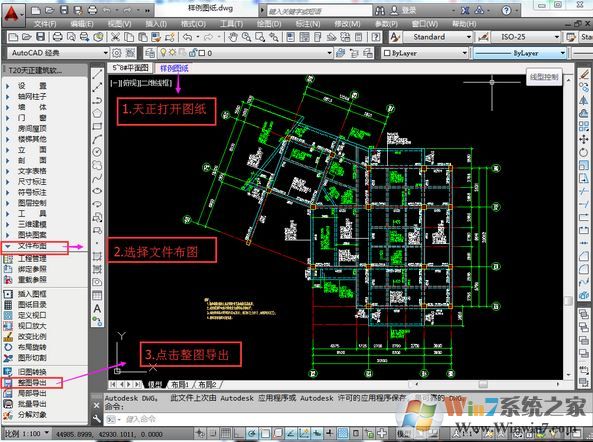Toggle layer lock icon in layer dropdown
593x442 pixels.
tap(193, 53)
